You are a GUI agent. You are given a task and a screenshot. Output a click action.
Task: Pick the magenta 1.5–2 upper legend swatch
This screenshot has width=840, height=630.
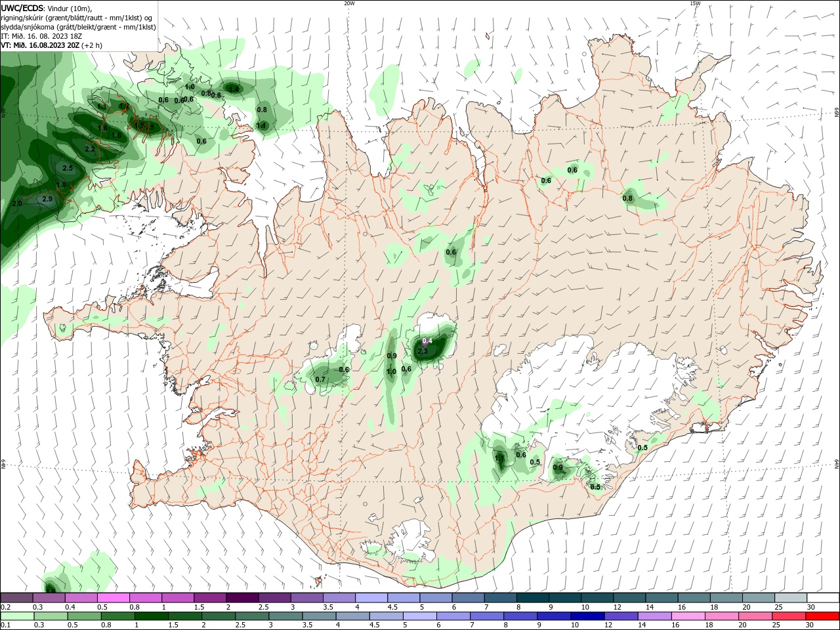[x=210, y=598]
